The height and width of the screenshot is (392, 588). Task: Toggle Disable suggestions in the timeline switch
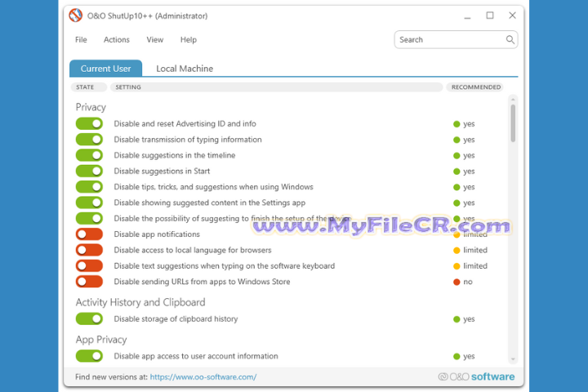(x=89, y=155)
